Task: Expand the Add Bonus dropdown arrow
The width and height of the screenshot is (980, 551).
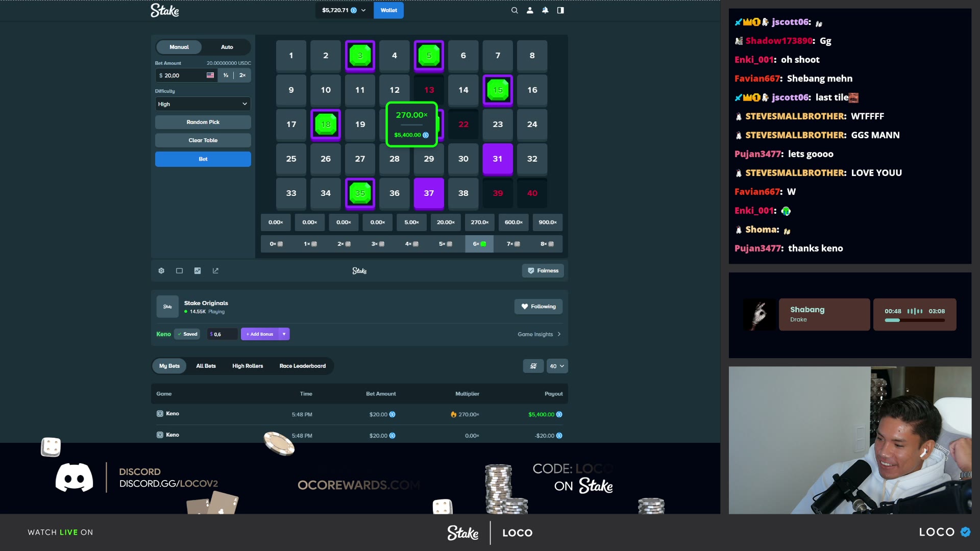Action: 284,334
